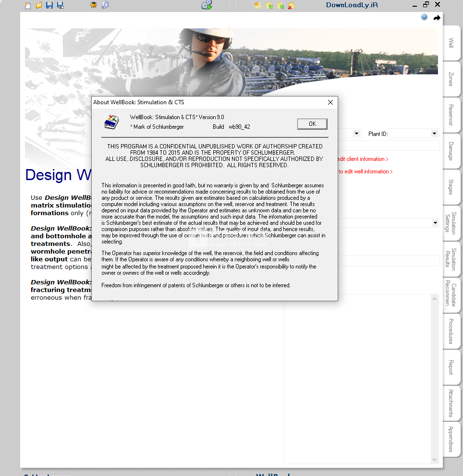The height and width of the screenshot is (476, 463).
Task: Open the Simulation Results tab
Action: pos(451,259)
